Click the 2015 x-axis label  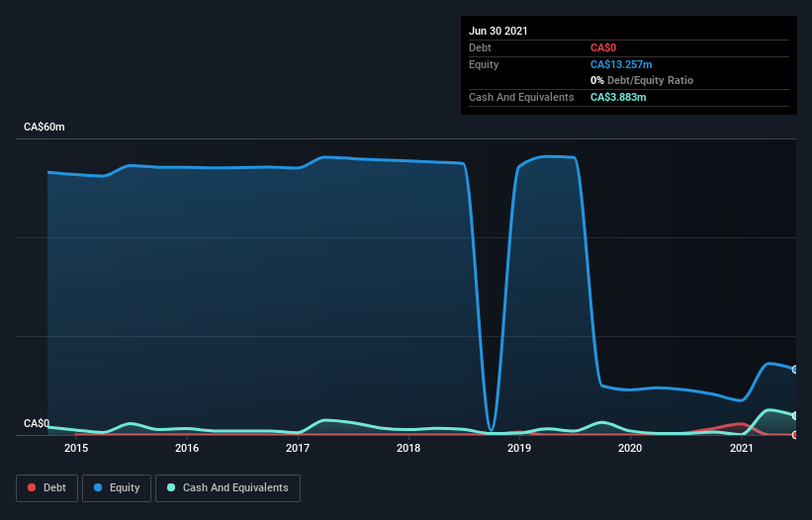click(x=76, y=448)
